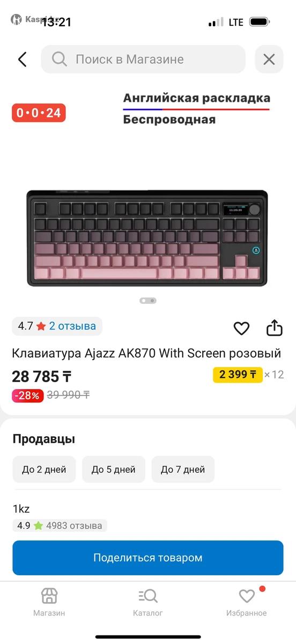
Task: Tap the back arrow icon
Action: click(22, 59)
